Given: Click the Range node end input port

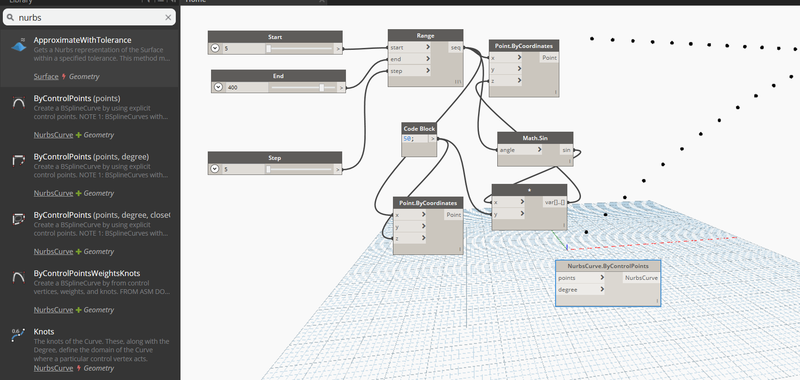Looking at the screenshot, I should 410,59.
